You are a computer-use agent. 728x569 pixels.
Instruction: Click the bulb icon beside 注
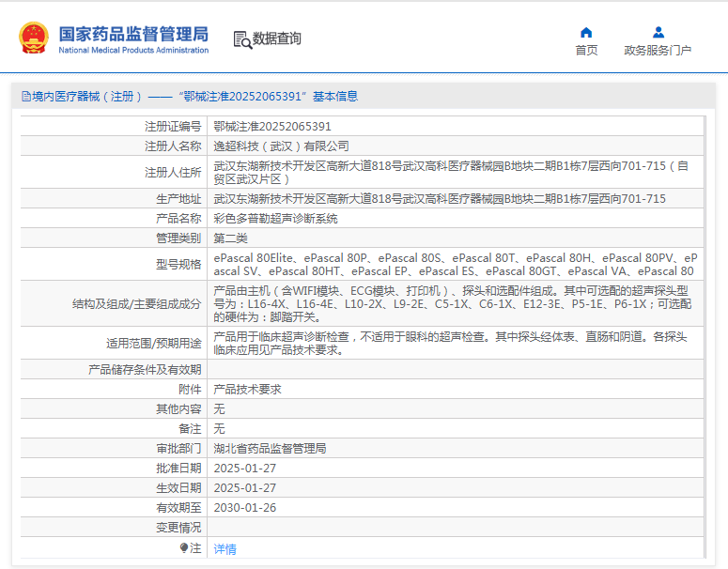(184, 548)
